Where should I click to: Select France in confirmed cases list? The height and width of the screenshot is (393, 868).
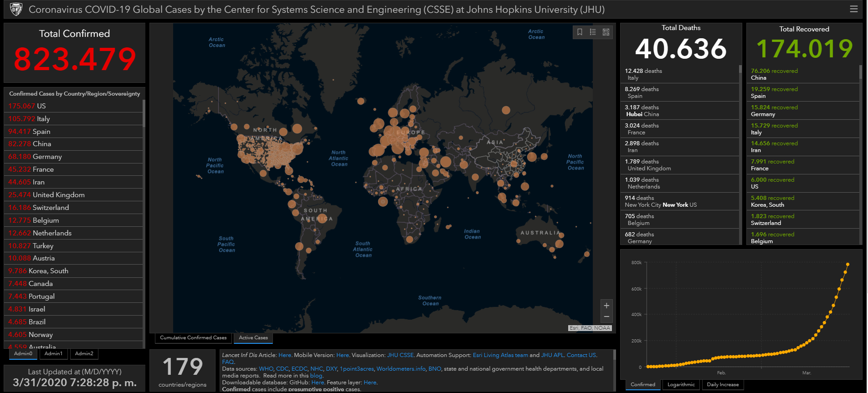click(x=74, y=169)
